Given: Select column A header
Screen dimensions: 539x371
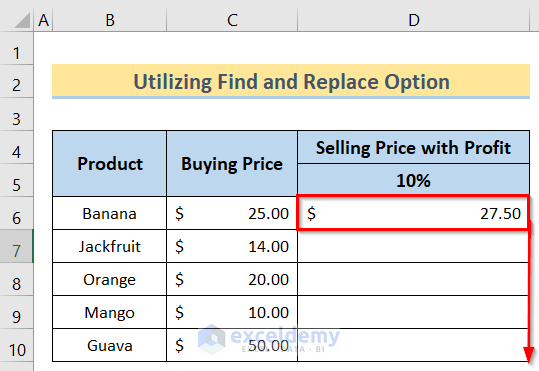Looking at the screenshot, I should (x=43, y=20).
